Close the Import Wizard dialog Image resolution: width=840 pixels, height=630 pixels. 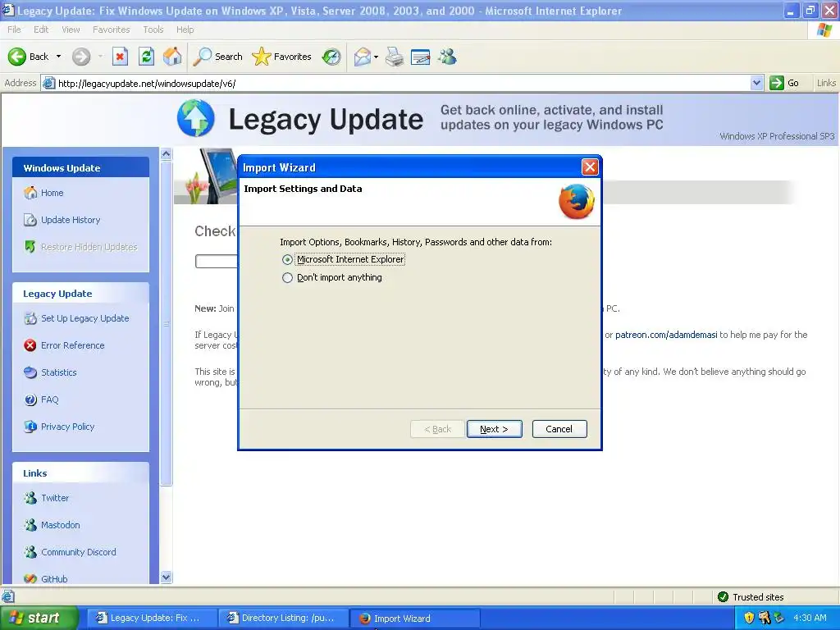(x=590, y=167)
